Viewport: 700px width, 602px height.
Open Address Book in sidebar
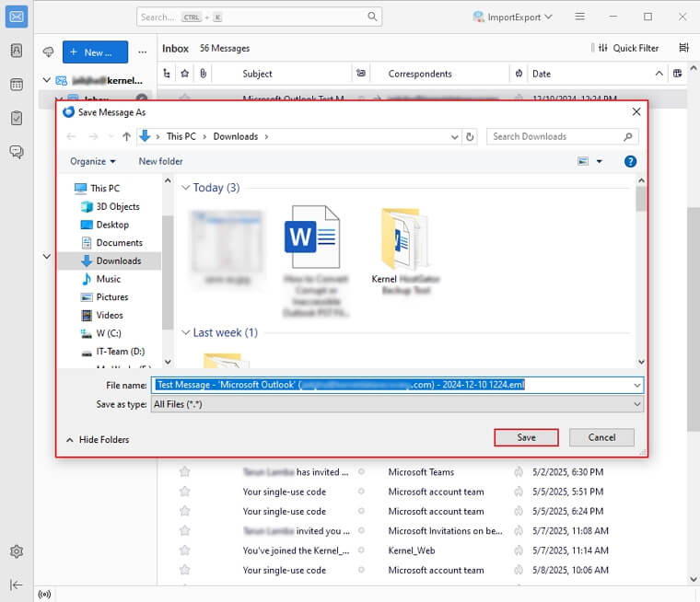tap(17, 51)
